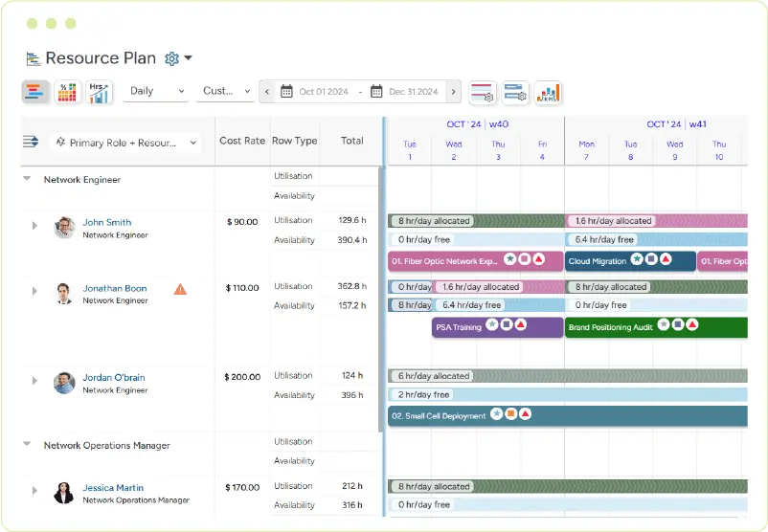Open the Daily time scale dropdown
Screen dimensions: 768x532
(156, 92)
